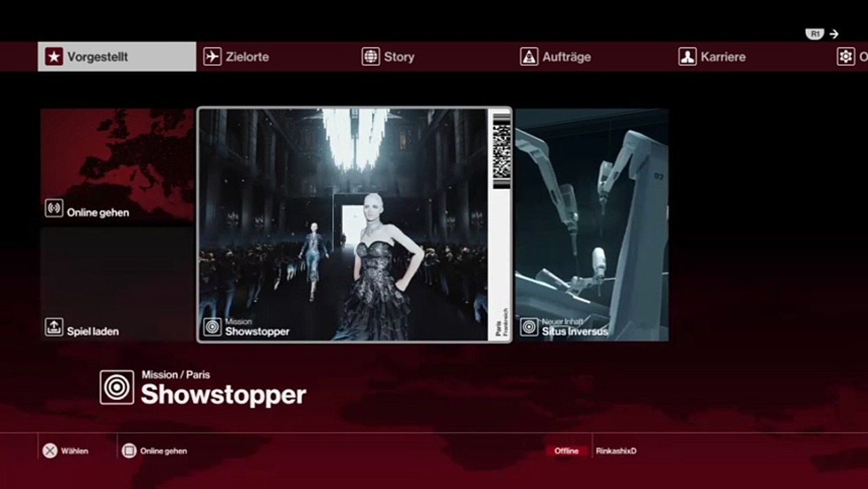Viewport: 868px width, 489px height.
Task: Click the Offline status badge
Action: [x=567, y=451]
